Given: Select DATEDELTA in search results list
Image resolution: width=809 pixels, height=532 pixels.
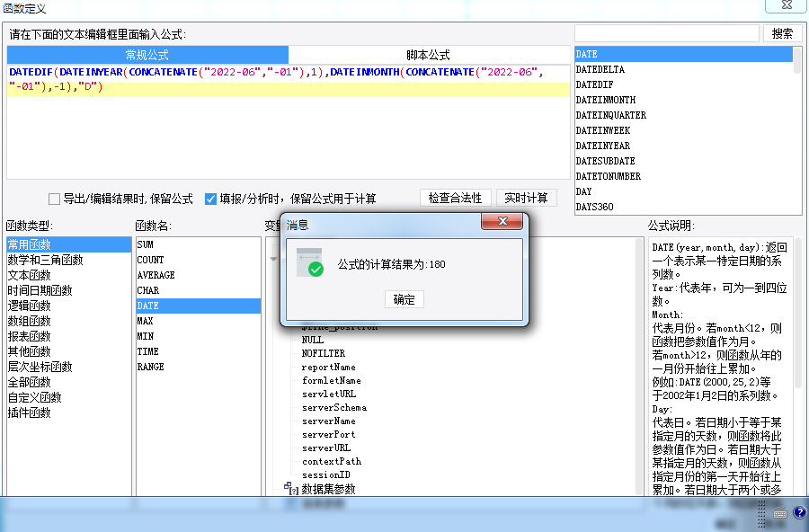Looking at the screenshot, I should pos(684,69).
